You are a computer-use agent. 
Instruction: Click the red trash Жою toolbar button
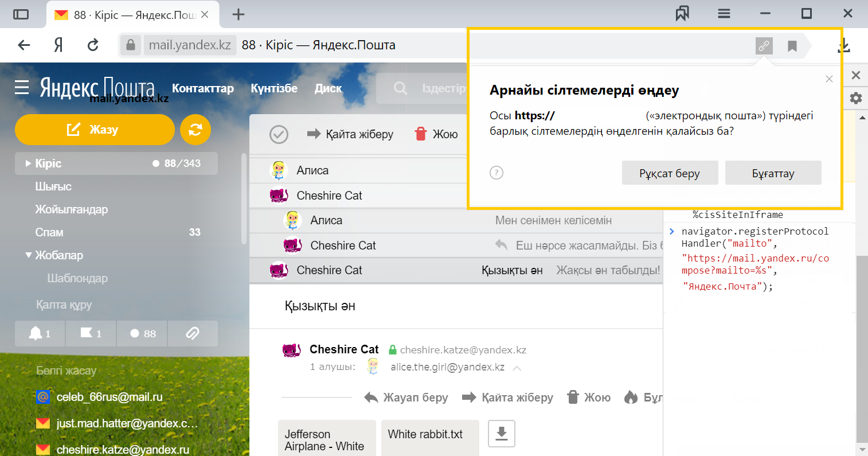click(436, 134)
